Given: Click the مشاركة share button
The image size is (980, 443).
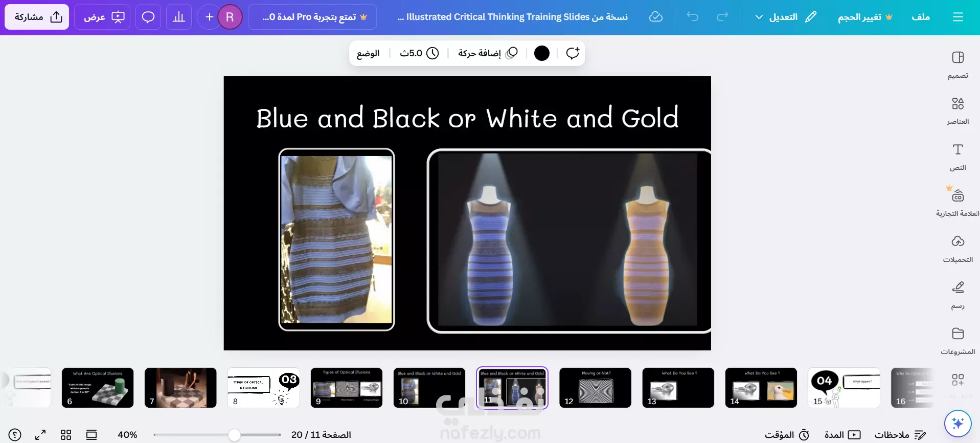Looking at the screenshot, I should click(37, 17).
